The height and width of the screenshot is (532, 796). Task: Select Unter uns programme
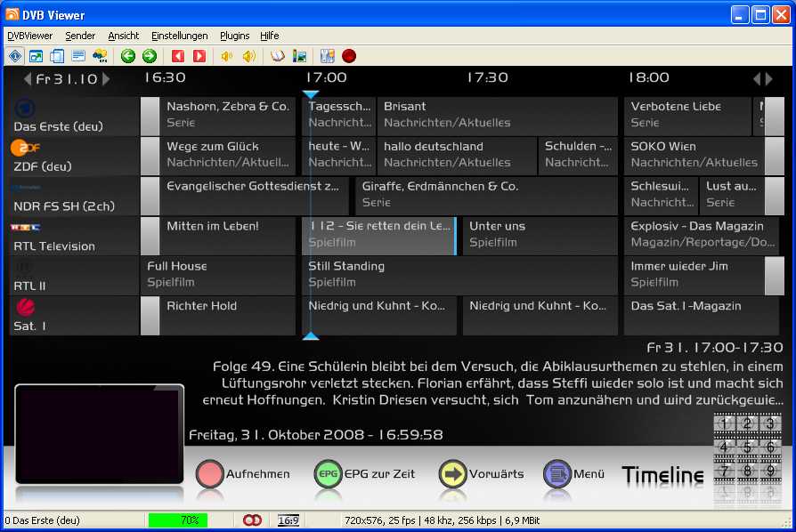540,237
